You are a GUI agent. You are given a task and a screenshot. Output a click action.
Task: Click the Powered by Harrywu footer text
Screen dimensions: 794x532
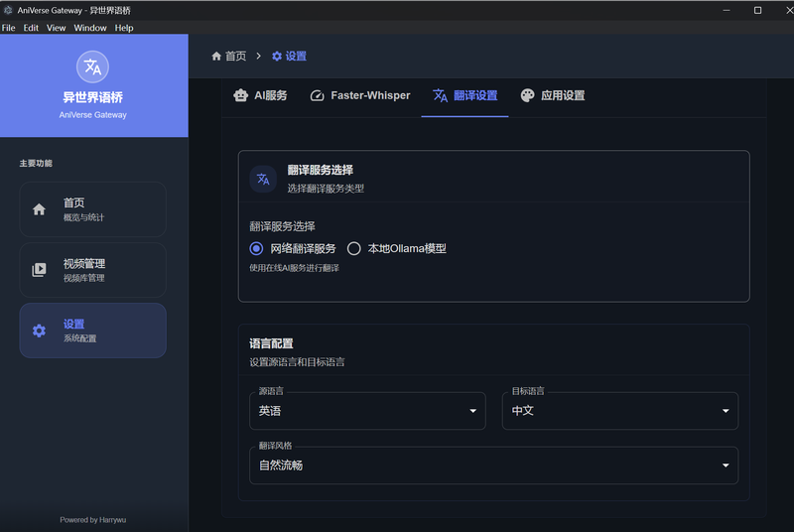point(92,520)
